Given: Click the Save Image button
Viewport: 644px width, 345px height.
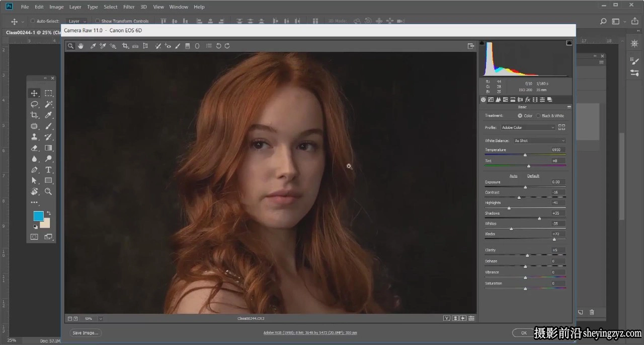Looking at the screenshot, I should point(86,333).
